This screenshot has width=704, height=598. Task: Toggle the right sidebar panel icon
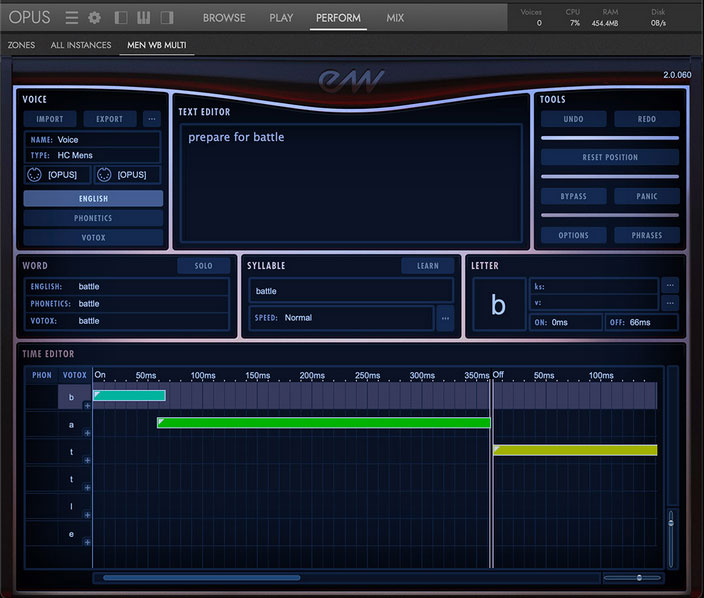click(x=167, y=18)
